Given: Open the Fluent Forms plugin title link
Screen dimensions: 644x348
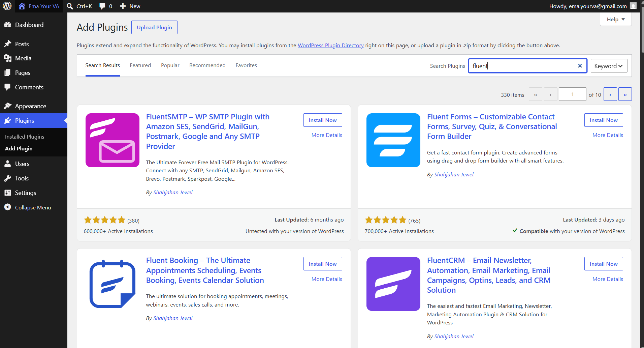Looking at the screenshot, I should (492, 126).
